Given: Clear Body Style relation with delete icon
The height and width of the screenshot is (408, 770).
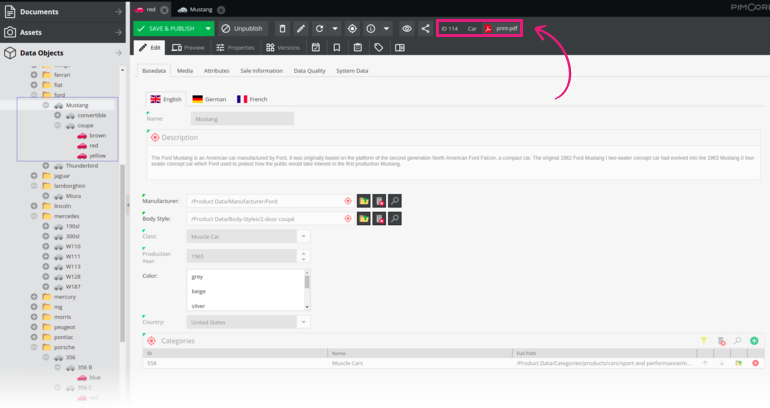Looking at the screenshot, I should point(379,218).
